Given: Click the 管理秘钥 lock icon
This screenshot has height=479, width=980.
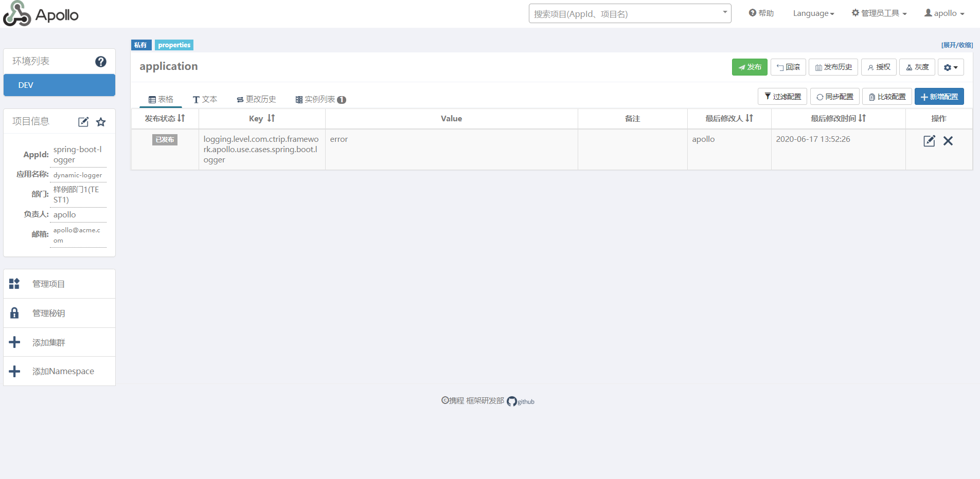Looking at the screenshot, I should pos(14,313).
